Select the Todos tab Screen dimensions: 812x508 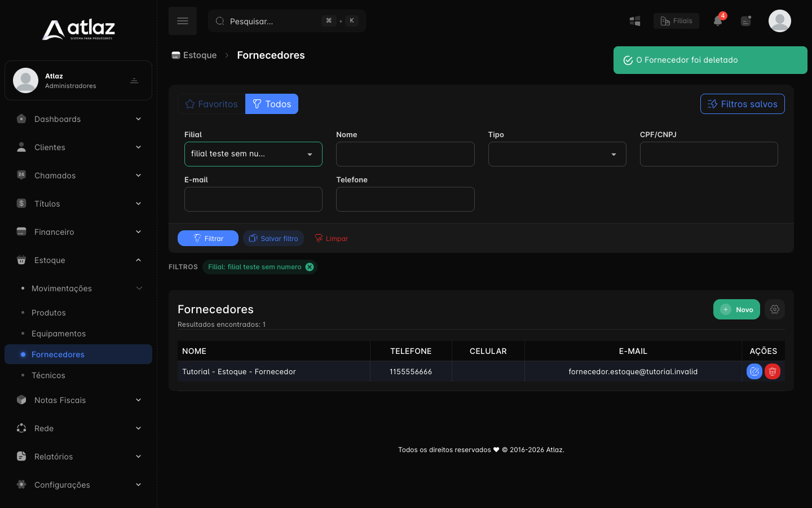pos(272,104)
